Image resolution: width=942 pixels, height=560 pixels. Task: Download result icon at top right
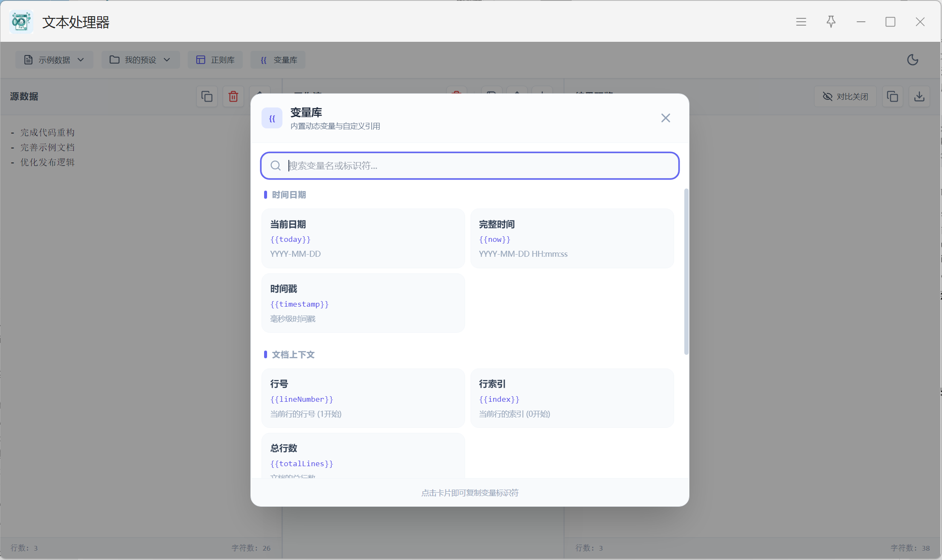point(919,96)
